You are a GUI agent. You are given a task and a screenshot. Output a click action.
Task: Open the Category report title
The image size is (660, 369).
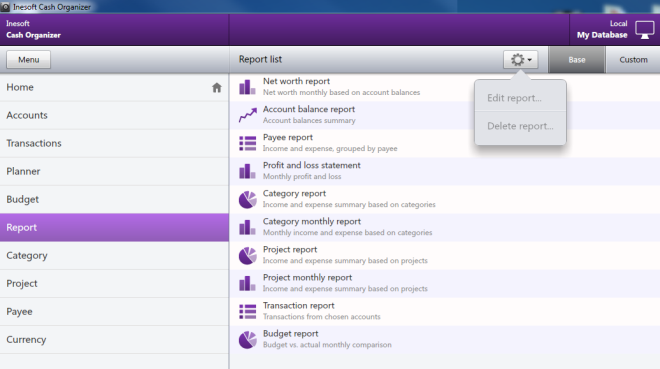point(294,194)
